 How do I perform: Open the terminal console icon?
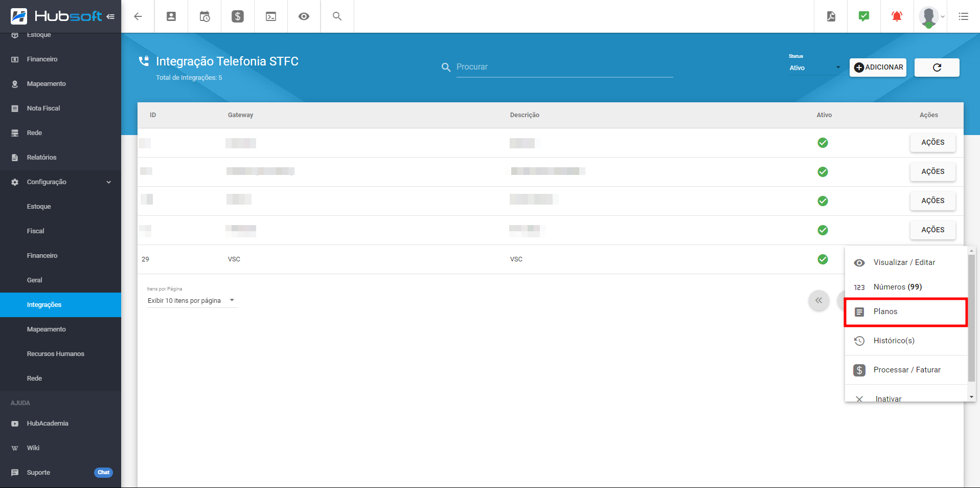[x=271, y=16]
